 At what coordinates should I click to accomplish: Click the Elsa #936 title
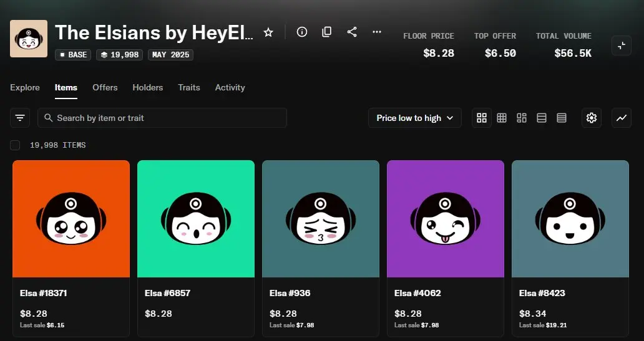tap(290, 293)
